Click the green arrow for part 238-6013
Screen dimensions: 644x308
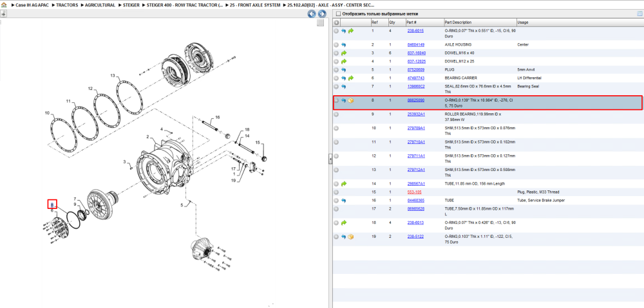pos(343,223)
